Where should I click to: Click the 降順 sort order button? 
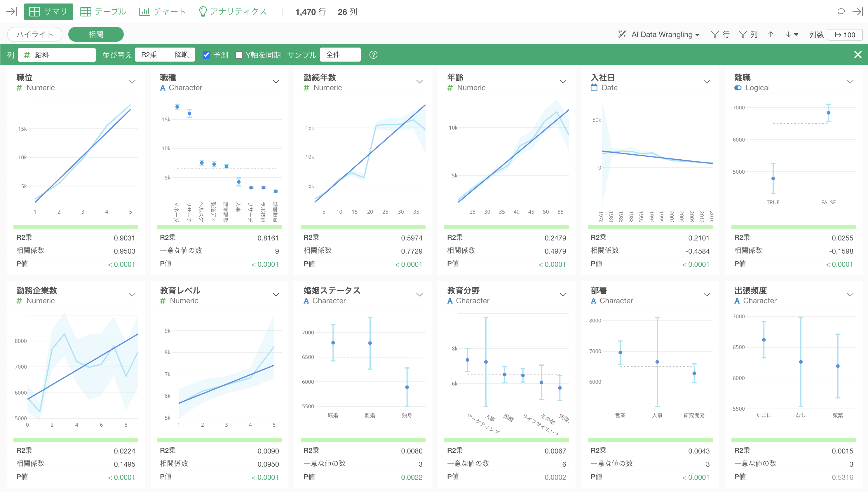tap(182, 55)
